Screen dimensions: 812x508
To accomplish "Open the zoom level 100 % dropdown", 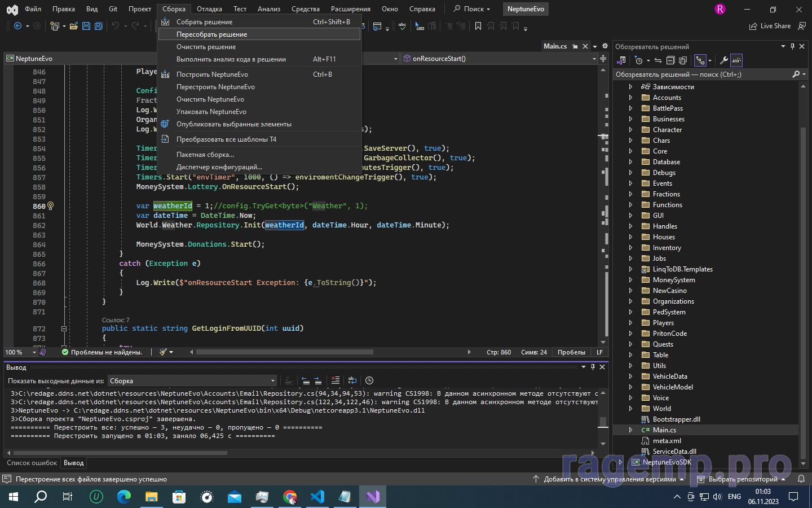I will click(x=20, y=352).
